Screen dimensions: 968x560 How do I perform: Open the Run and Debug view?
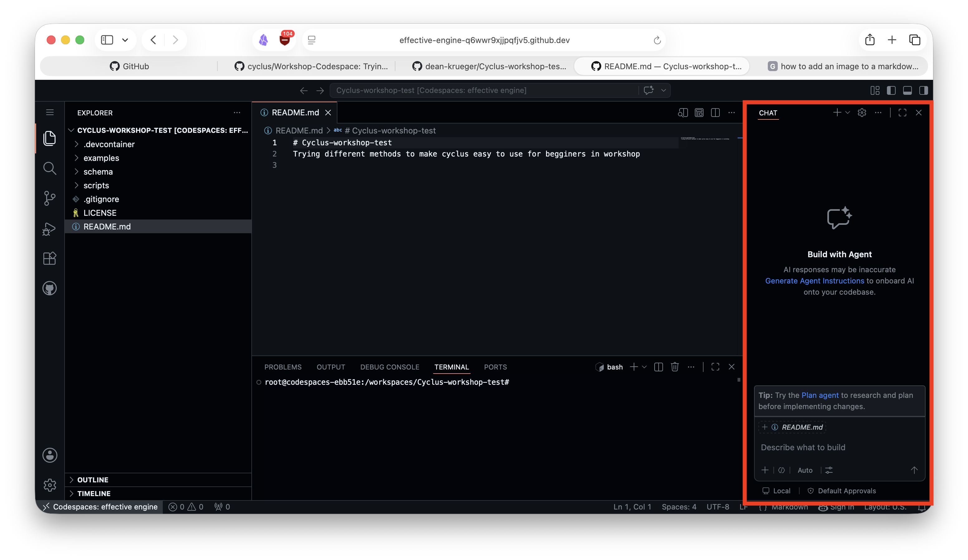50,229
